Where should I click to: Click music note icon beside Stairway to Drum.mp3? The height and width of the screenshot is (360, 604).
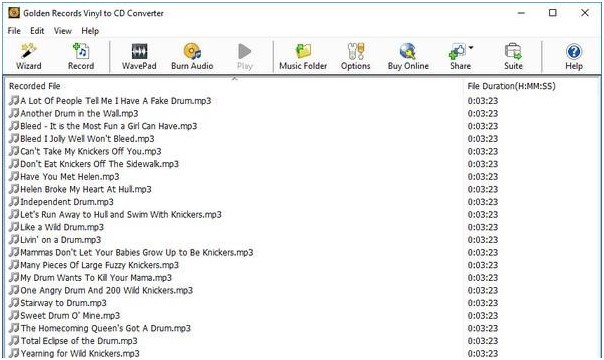pyautogui.click(x=14, y=303)
